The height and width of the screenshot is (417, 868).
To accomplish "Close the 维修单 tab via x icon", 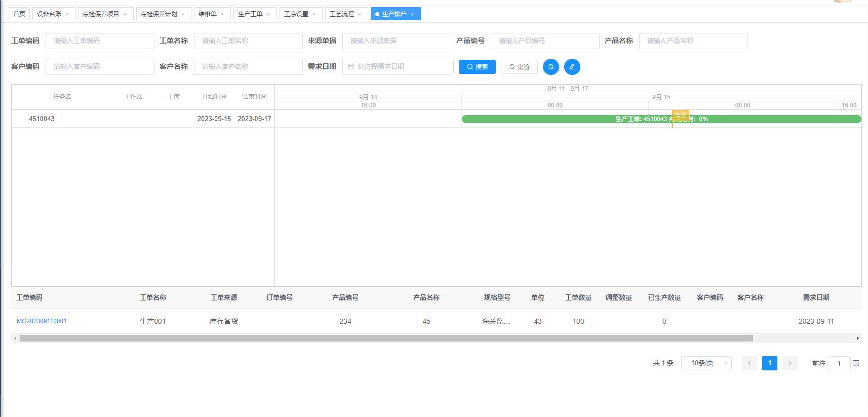I will (x=222, y=14).
